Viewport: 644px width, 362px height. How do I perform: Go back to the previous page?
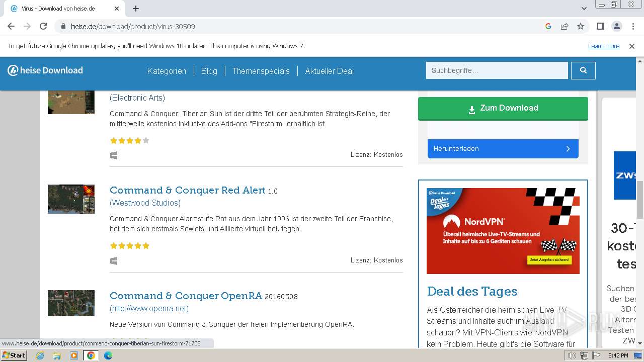(x=11, y=26)
